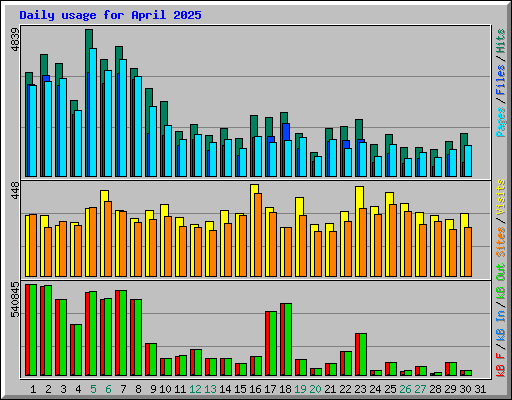The image size is (512, 400).
Task: Click the green kB Out bar for day 18
Action: pos(288,340)
